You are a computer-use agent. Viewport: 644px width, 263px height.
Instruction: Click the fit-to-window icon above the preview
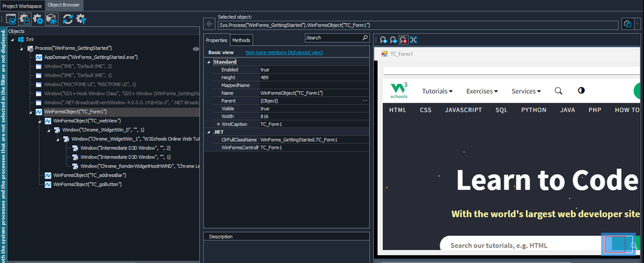pos(413,41)
